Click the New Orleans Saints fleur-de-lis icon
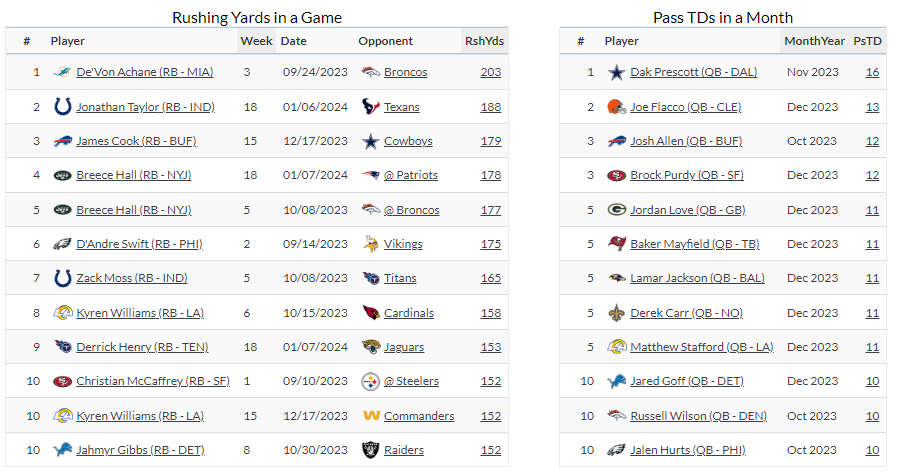The width and height of the screenshot is (898, 473). click(x=616, y=313)
